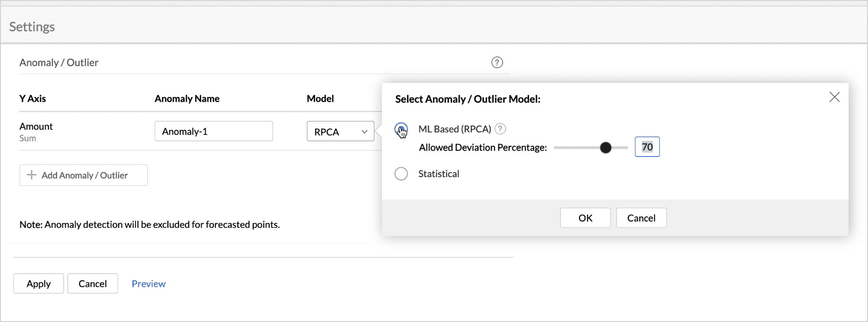Image resolution: width=868 pixels, height=322 pixels.
Task: Click the ML Based (RPCA) label text
Action: (454, 129)
